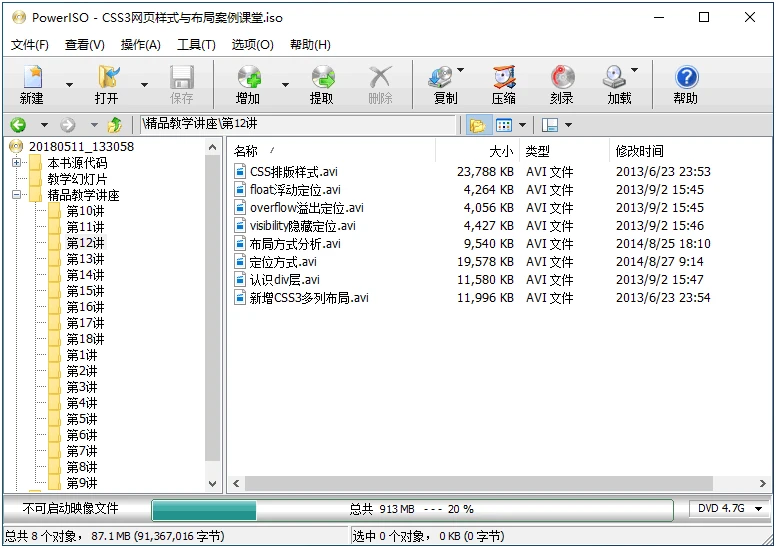Open the Back history dropdown arrow
Viewport: 776px width, 548px height.
[x=44, y=125]
